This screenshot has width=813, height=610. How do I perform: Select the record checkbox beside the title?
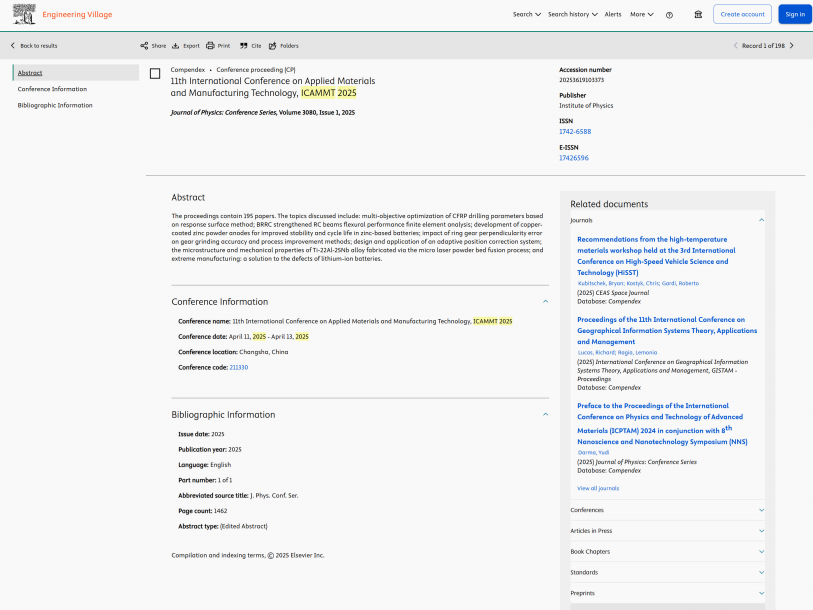click(155, 73)
